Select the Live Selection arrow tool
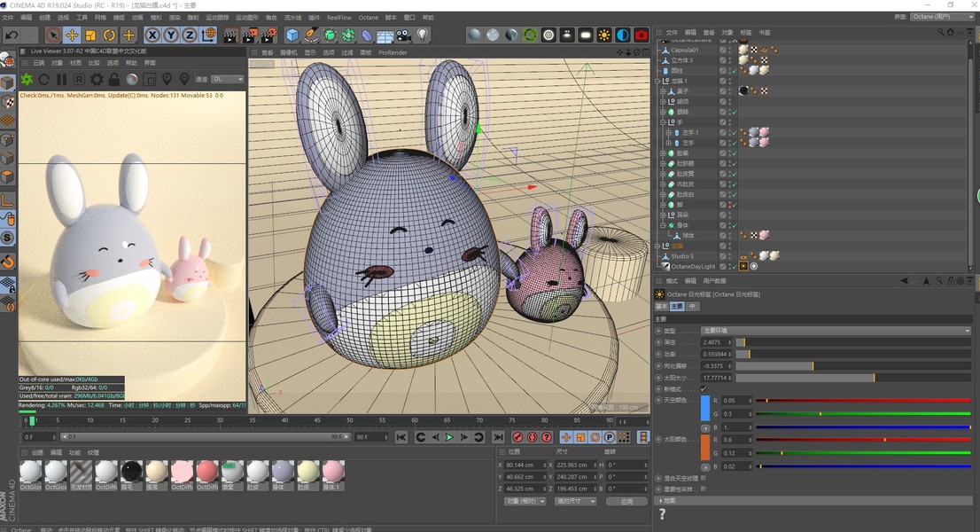This screenshot has height=532, width=980. 53,35
